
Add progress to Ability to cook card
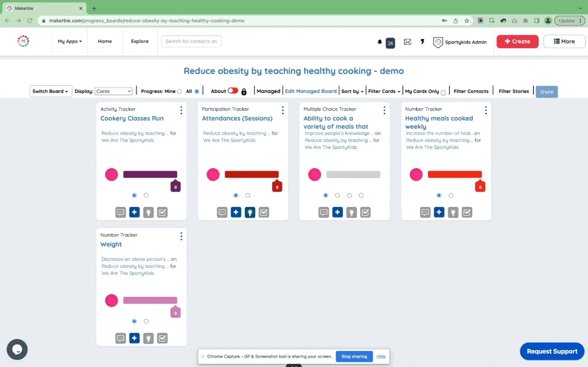(x=338, y=212)
